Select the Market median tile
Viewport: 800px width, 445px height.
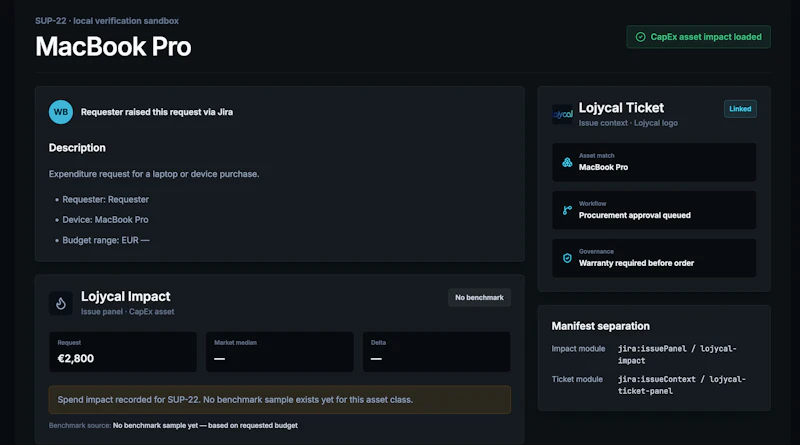point(280,352)
